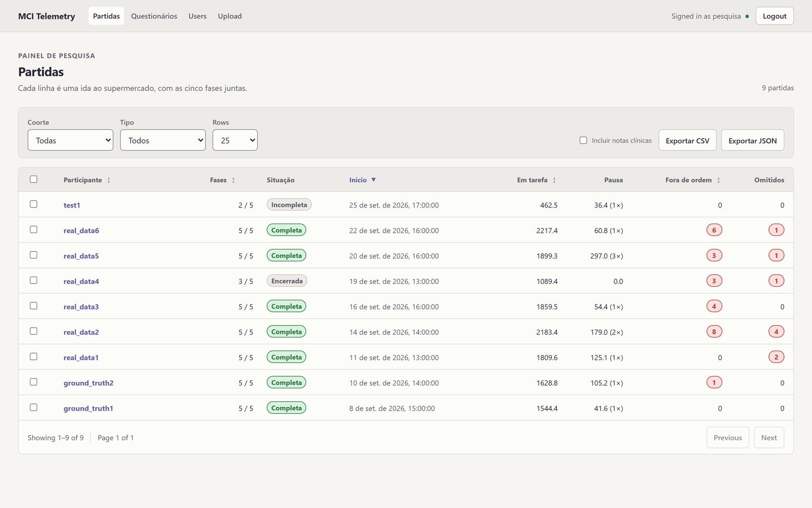Sort by Em tarefa arrows icon
Screen dimensions: 812x508
[554, 180]
